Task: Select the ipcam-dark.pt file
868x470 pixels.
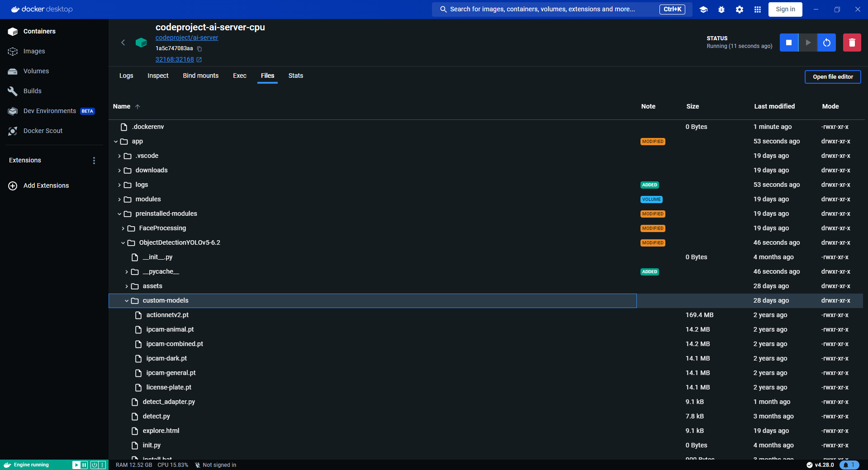Action: coord(166,359)
